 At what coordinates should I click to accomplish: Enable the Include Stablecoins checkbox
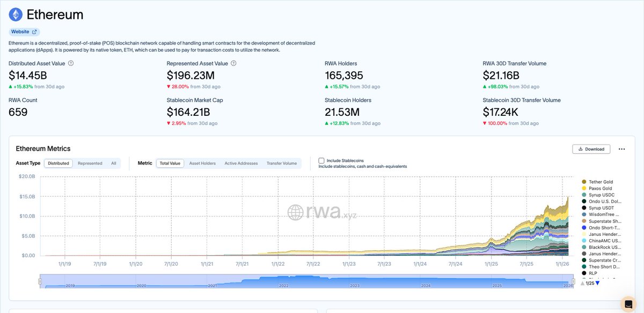321,160
